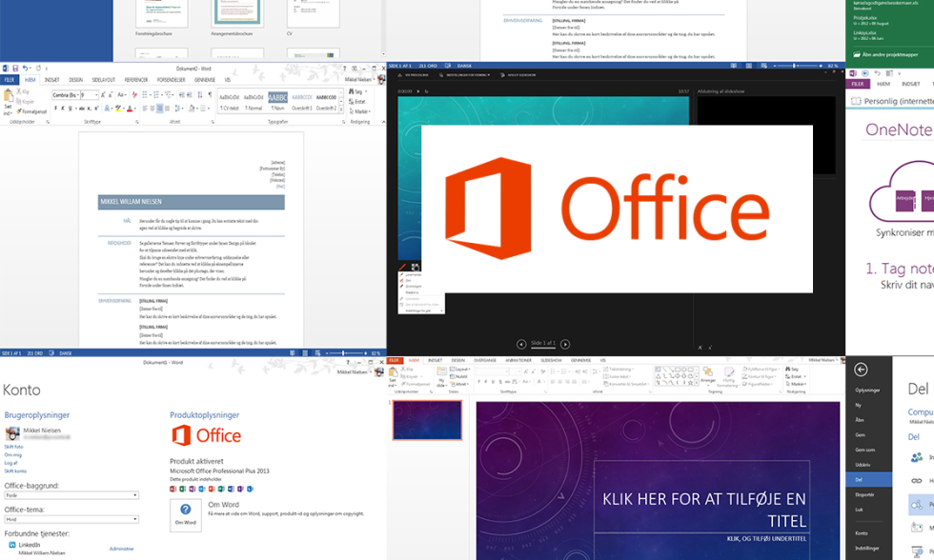Viewport: 934px width, 560px height.
Task: Click the back arrow in OneNote's backstage menu
Action: pyautogui.click(x=861, y=370)
